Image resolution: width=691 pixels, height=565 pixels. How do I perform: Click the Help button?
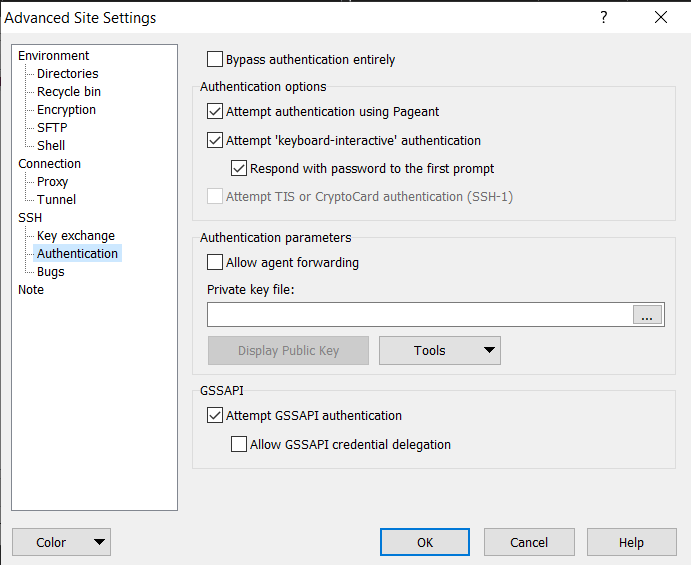coord(631,542)
